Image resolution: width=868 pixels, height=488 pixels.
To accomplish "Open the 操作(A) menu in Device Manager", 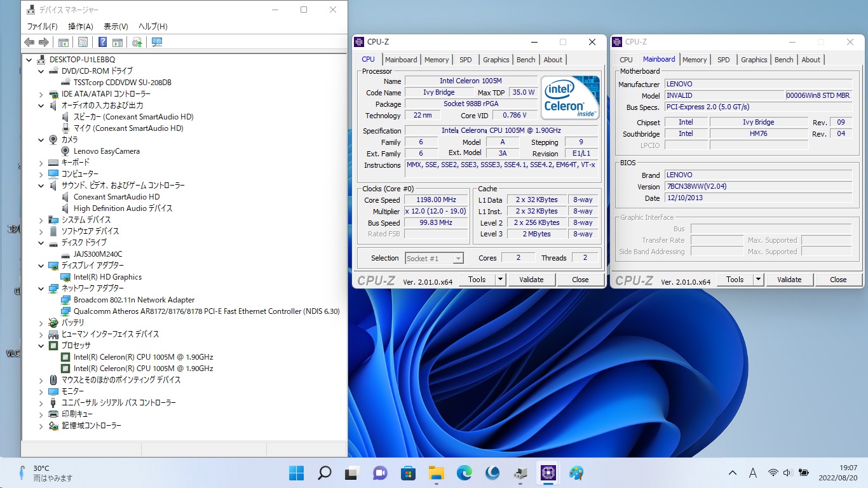I will coord(81,26).
